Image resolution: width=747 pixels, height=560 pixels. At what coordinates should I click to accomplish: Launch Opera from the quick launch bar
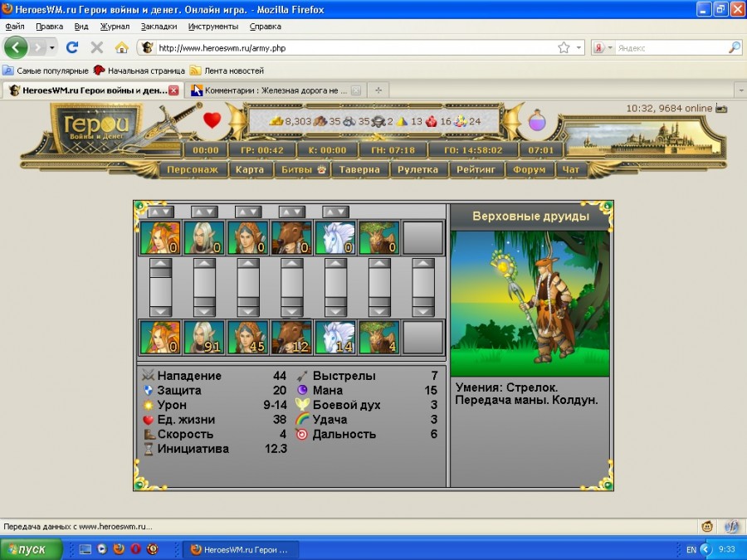[136, 549]
